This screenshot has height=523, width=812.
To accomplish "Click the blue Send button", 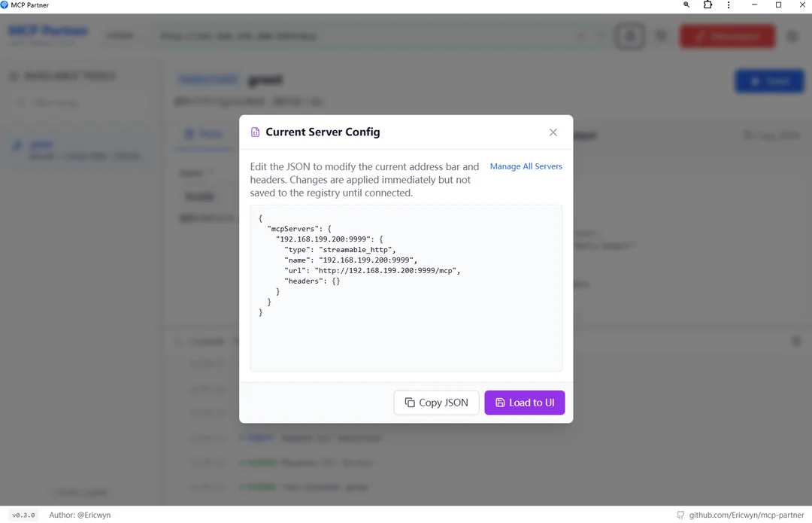I will (x=770, y=81).
